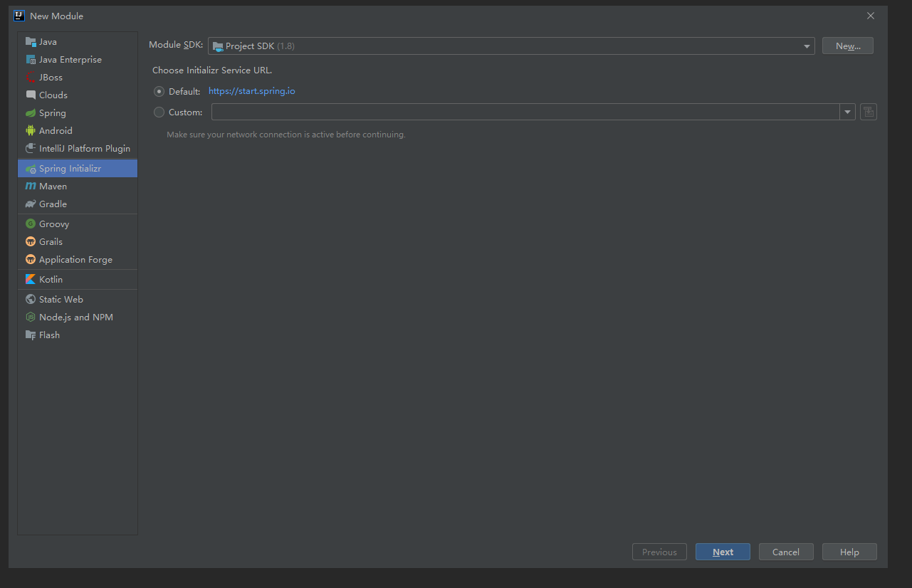Click the green Groovy icon
The image size is (912, 588).
31,224
